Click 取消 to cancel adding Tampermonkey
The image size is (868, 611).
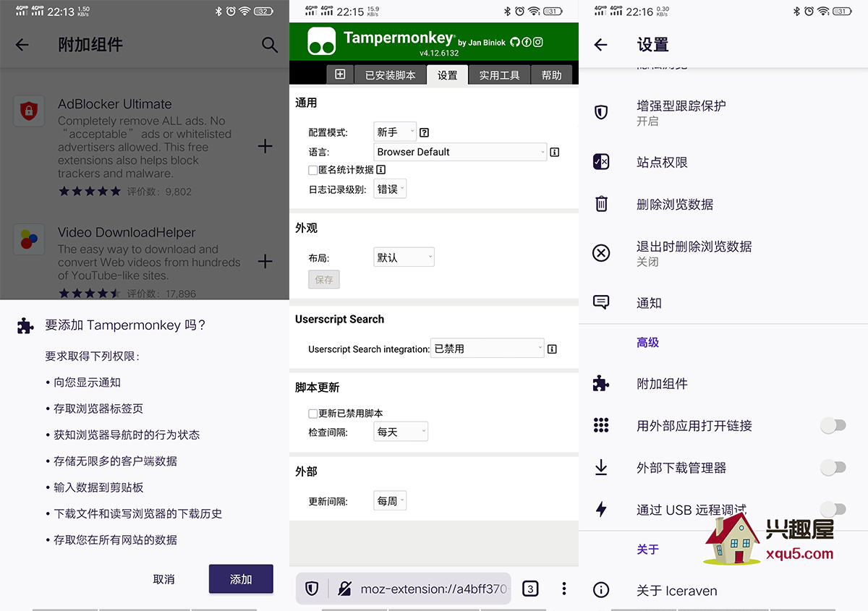click(x=164, y=579)
